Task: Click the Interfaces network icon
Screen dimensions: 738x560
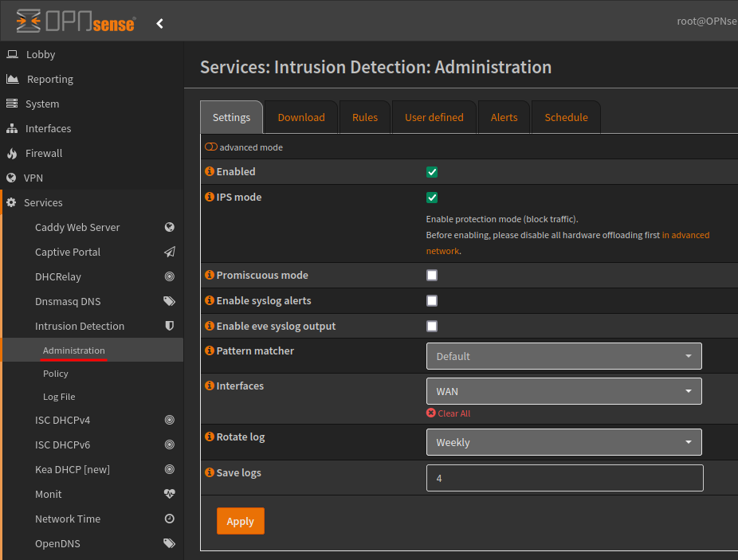Action: coord(12,128)
